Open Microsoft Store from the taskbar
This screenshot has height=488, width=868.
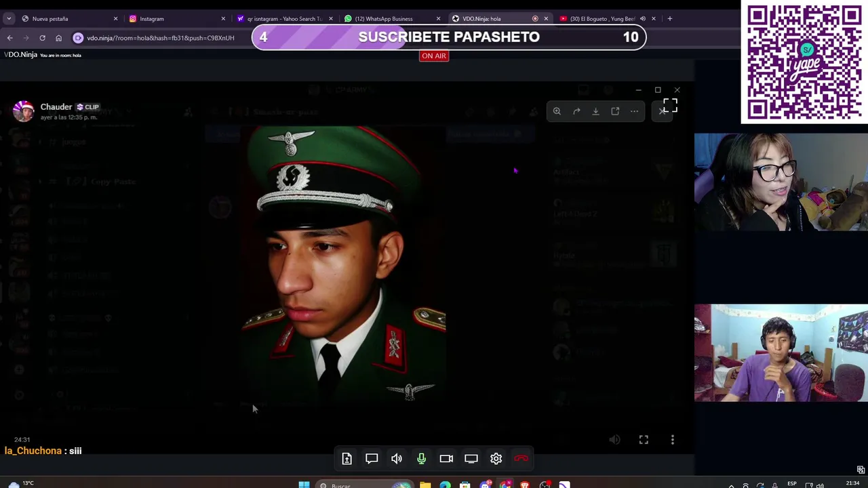pyautogui.click(x=465, y=485)
